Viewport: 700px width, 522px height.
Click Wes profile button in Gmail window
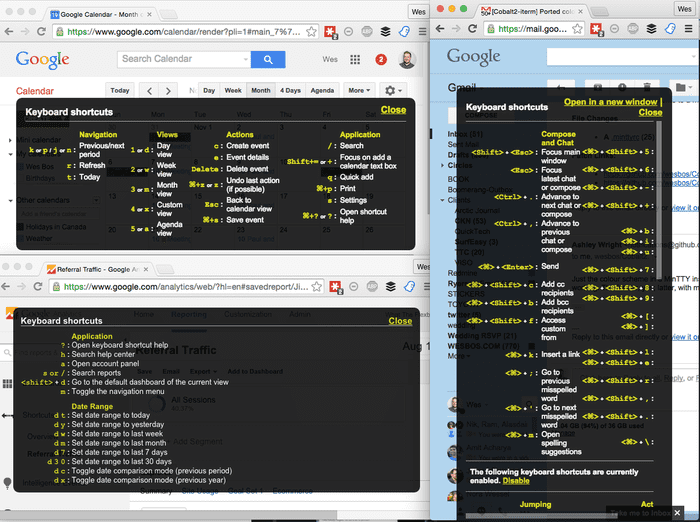pos(684,9)
